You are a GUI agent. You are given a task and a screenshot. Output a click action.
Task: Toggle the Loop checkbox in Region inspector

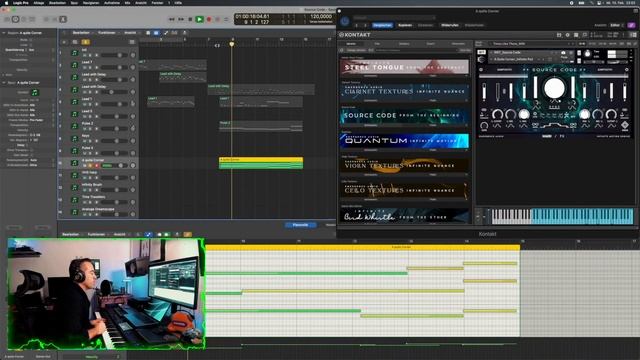[x=31, y=45]
